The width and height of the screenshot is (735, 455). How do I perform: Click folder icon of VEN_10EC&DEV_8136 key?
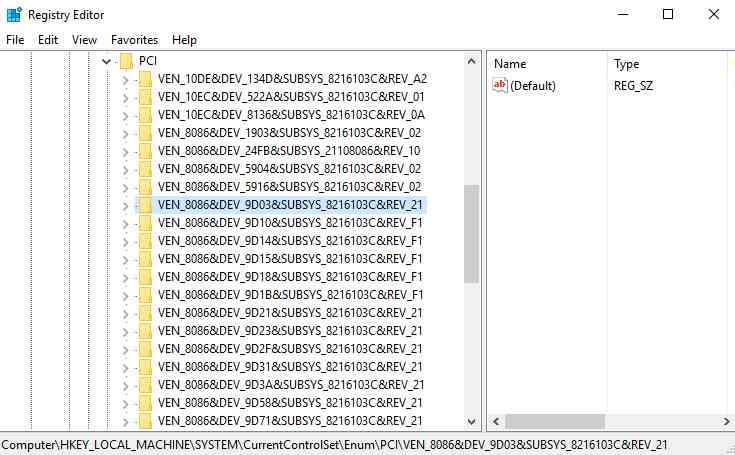[145, 115]
